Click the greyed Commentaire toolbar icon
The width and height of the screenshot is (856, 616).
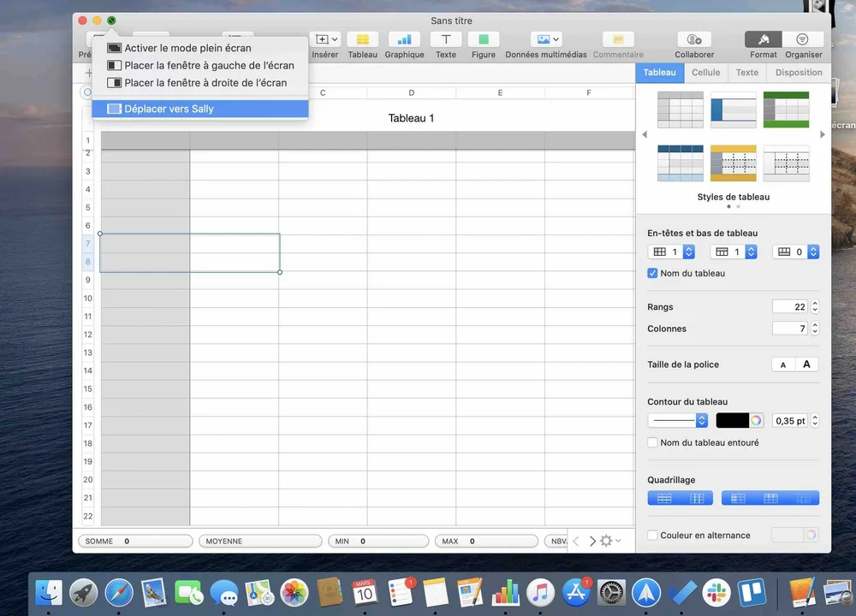[618, 39]
